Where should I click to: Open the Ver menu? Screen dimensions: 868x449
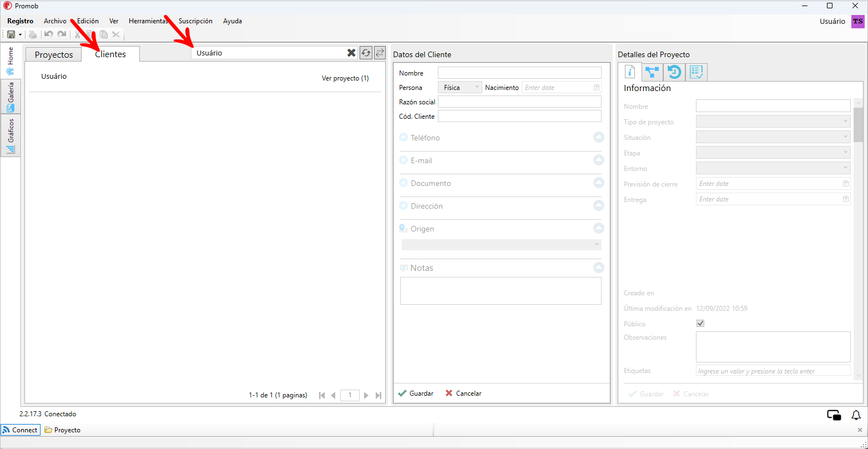[x=114, y=21]
